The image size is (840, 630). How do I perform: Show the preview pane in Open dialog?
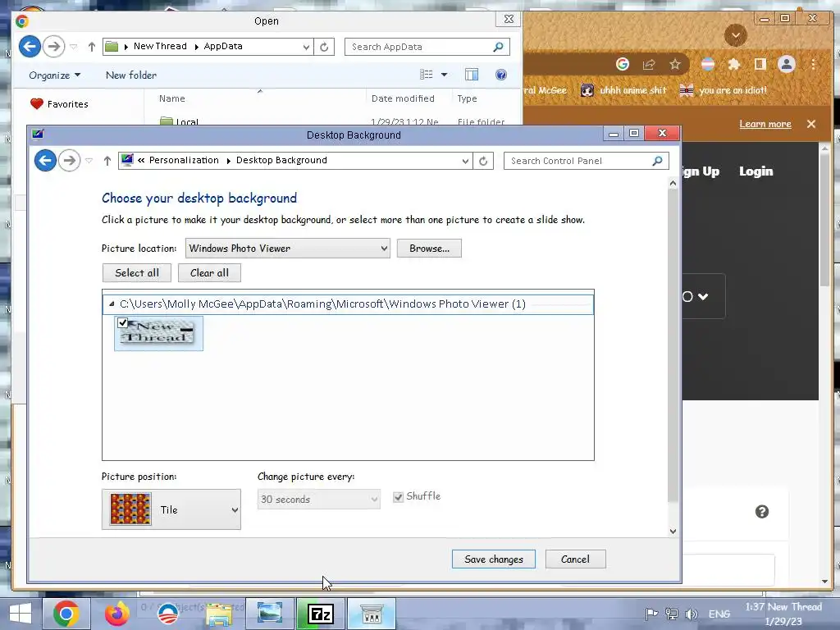point(472,75)
